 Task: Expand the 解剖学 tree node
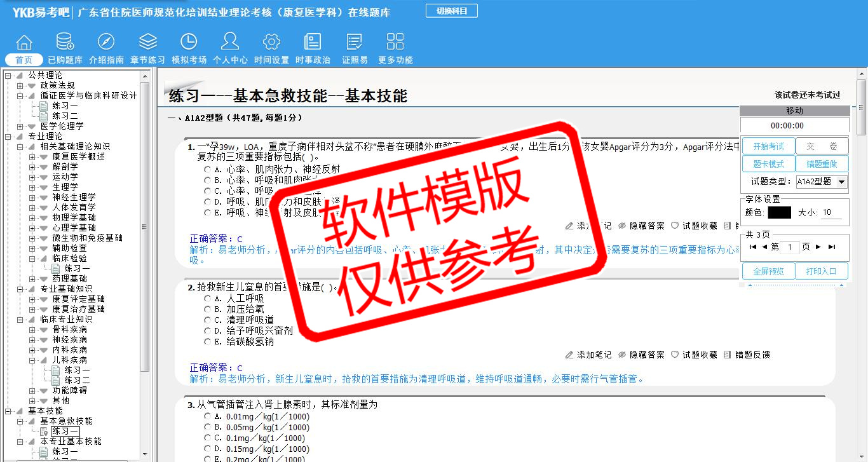tap(32, 167)
